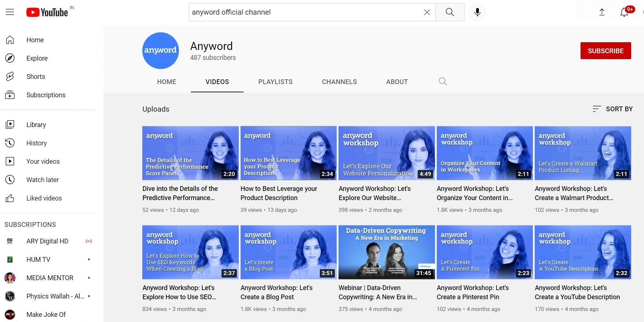Click the Uploads section heading
This screenshot has width=644, height=322.
click(x=156, y=109)
